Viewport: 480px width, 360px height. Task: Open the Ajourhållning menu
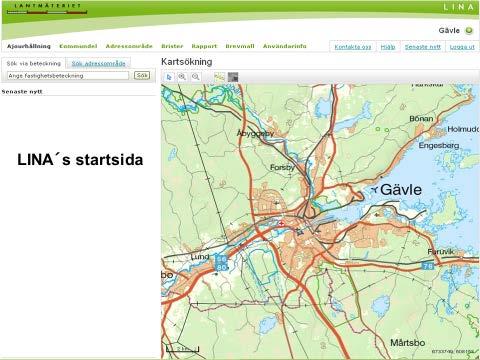click(x=29, y=46)
